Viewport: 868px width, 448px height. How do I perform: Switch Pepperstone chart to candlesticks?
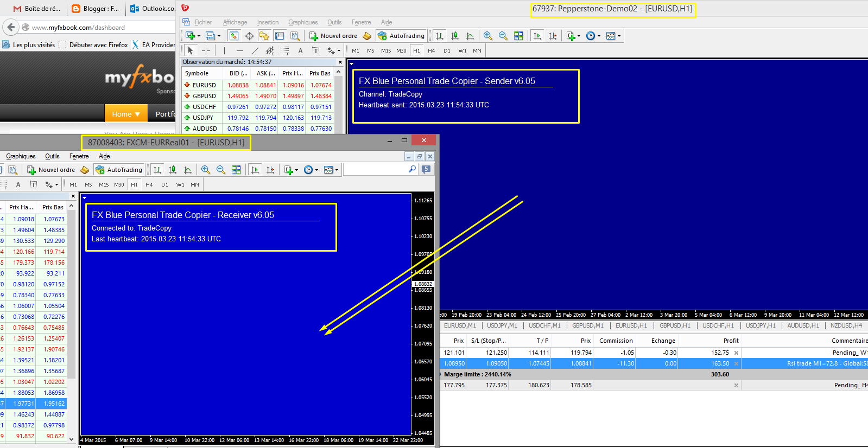pyautogui.click(x=455, y=36)
